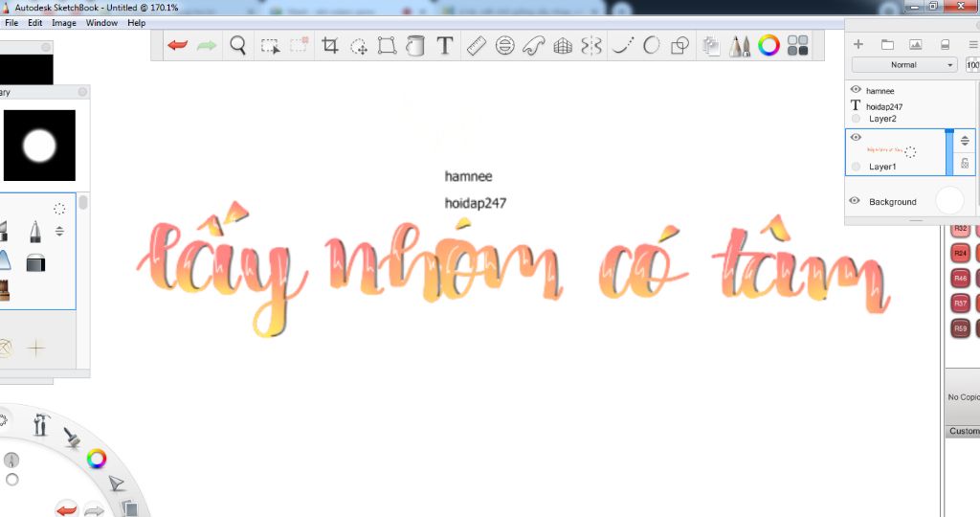Click brush set up-down arrows
Image resolution: width=980 pixels, height=517 pixels.
[59, 232]
